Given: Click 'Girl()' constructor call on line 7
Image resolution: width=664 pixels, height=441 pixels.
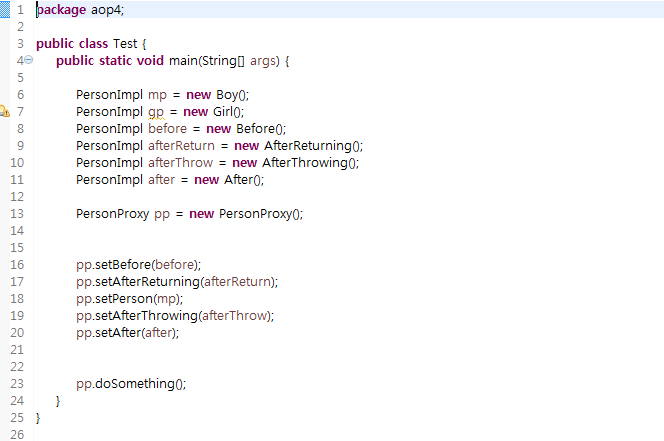Looking at the screenshot, I should coord(228,112).
